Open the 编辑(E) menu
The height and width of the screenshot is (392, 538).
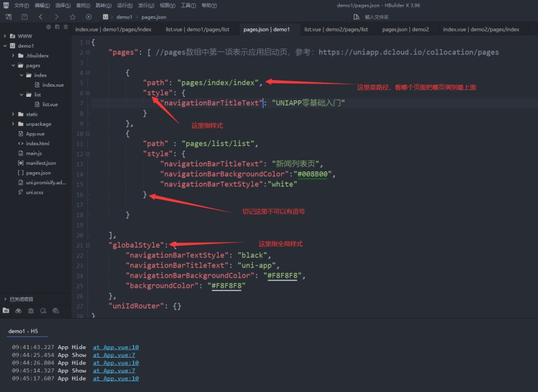[x=42, y=5]
